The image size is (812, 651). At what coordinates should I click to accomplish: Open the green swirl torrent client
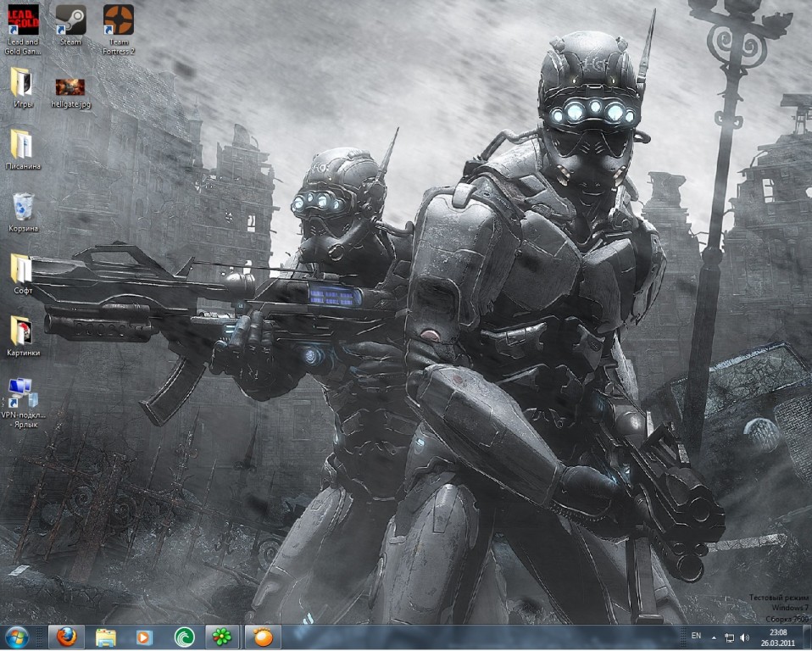184,637
